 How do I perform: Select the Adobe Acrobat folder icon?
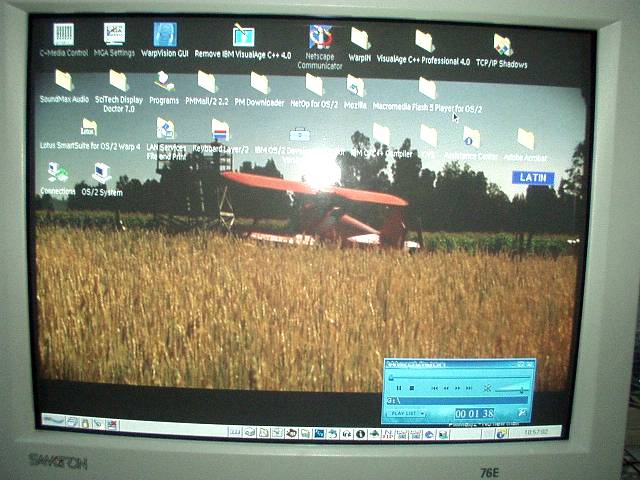tap(526, 139)
